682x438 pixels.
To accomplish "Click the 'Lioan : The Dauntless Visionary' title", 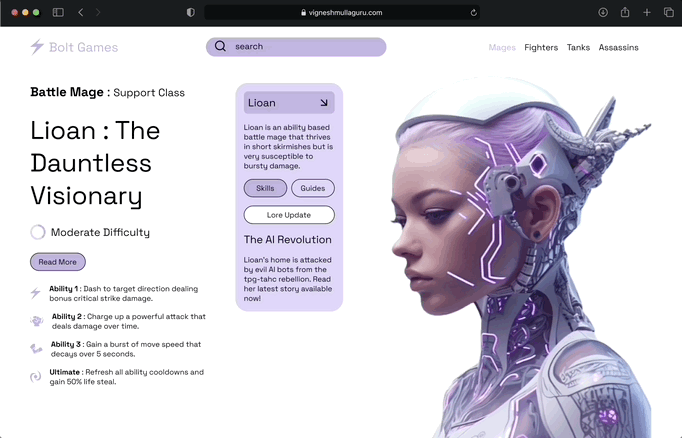I will click(x=95, y=163).
